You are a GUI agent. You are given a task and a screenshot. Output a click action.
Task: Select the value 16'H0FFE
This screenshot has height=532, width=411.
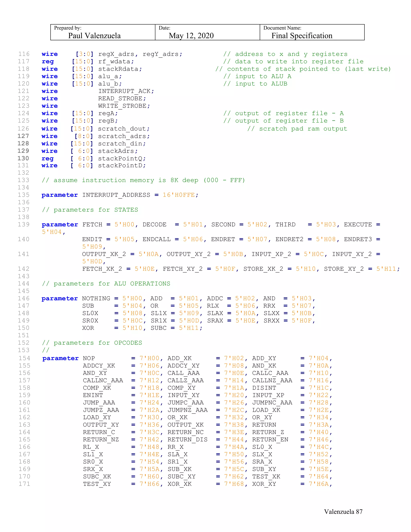tap(179, 195)
